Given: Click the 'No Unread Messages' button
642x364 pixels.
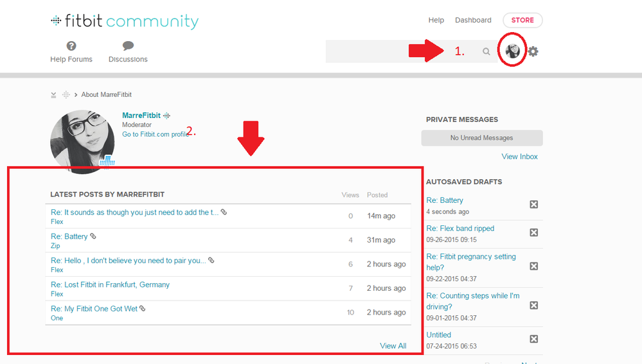Looking at the screenshot, I should (x=482, y=138).
